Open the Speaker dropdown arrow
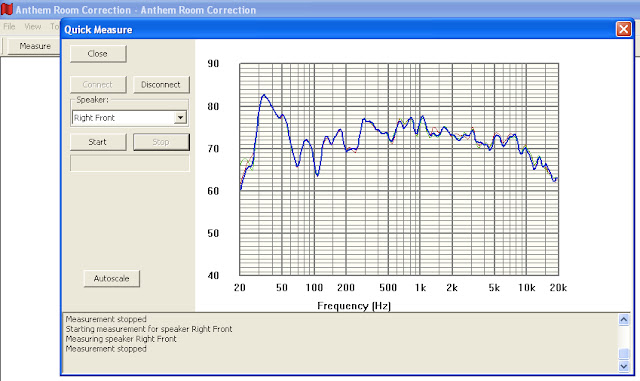The width and height of the screenshot is (640, 381). 180,118
